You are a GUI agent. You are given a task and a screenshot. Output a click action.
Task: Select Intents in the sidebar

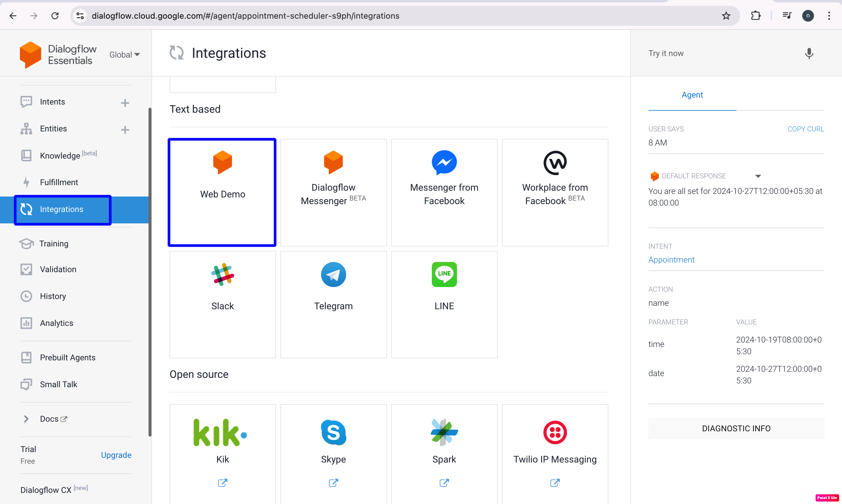coord(52,102)
